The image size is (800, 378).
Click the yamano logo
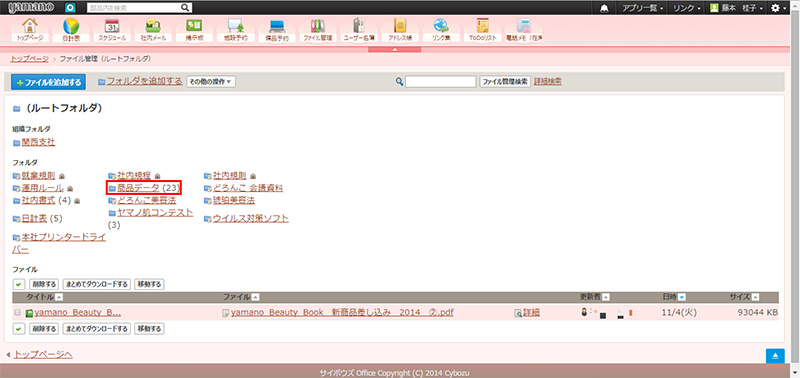(x=32, y=7)
